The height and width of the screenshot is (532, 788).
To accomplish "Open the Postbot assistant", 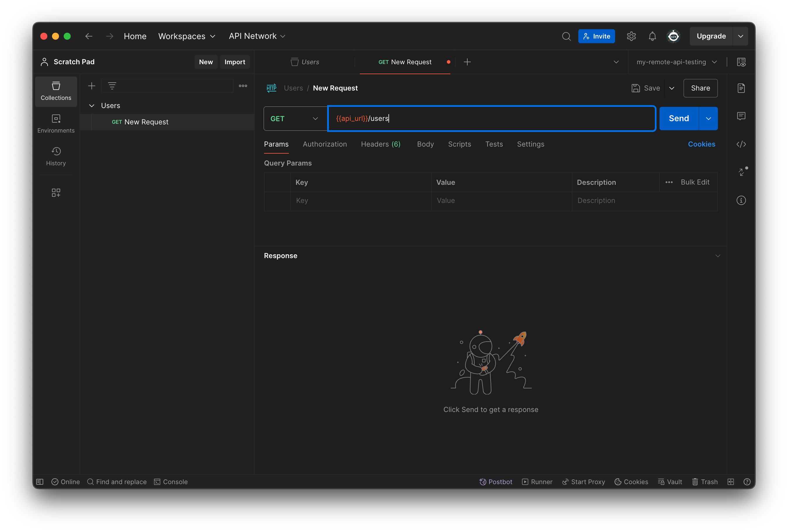I will [495, 481].
